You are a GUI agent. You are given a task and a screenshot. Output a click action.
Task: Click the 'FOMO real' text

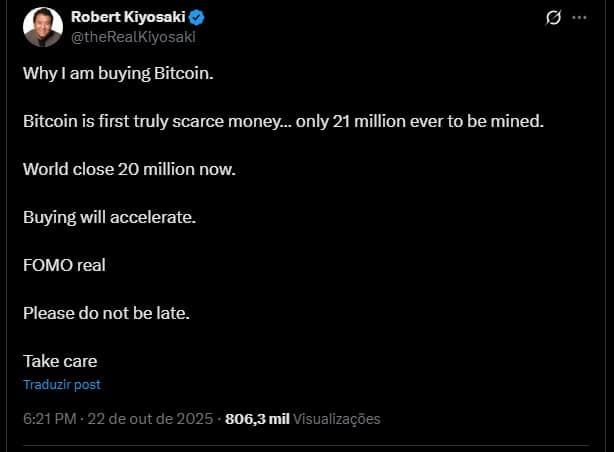click(x=64, y=265)
